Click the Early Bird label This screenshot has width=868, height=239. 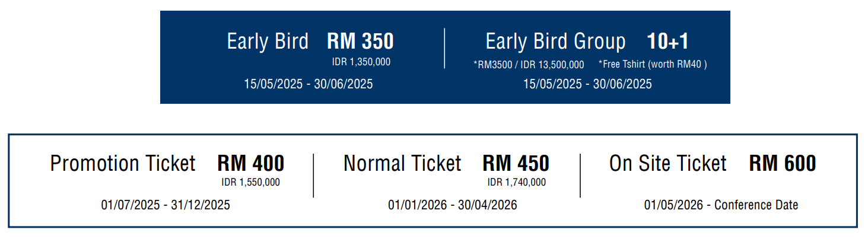pyautogui.click(x=268, y=42)
